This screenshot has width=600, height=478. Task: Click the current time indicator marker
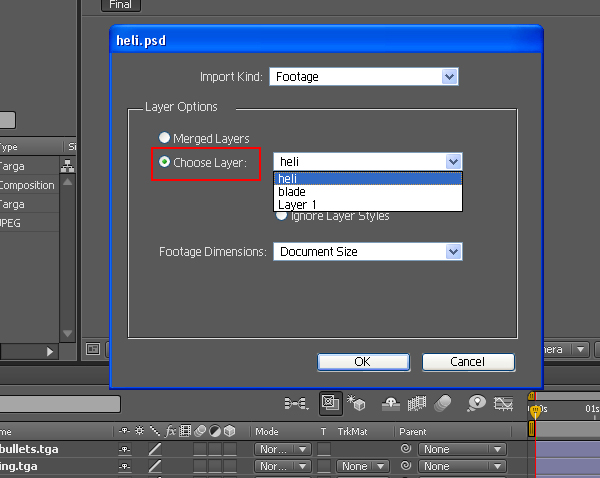[x=535, y=411]
